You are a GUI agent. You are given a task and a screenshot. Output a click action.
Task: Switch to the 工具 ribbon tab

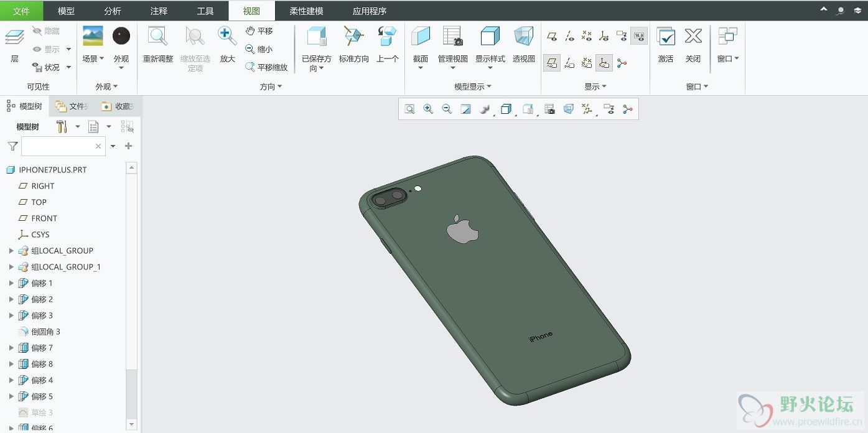(205, 11)
